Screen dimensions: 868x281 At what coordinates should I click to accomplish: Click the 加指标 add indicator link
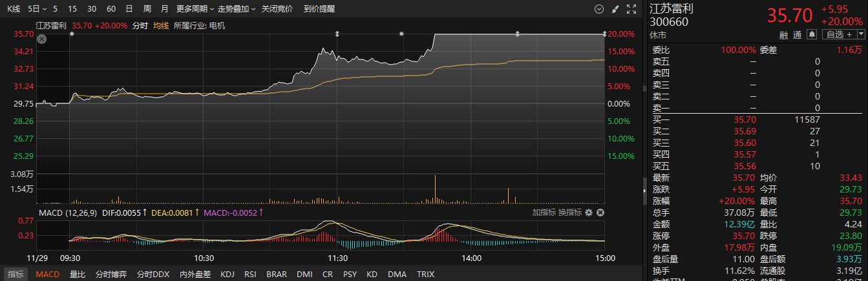coord(544,213)
